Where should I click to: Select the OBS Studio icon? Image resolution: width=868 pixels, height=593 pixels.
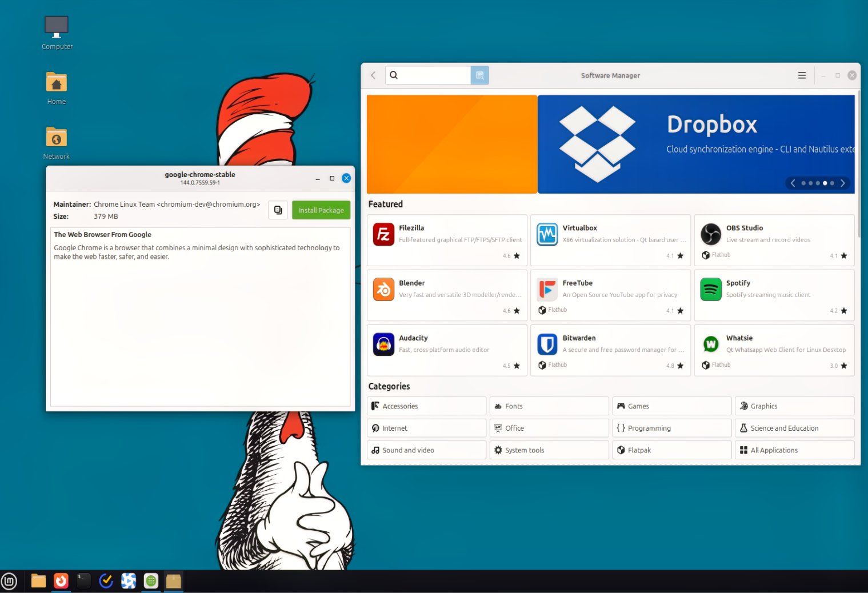[x=710, y=234]
